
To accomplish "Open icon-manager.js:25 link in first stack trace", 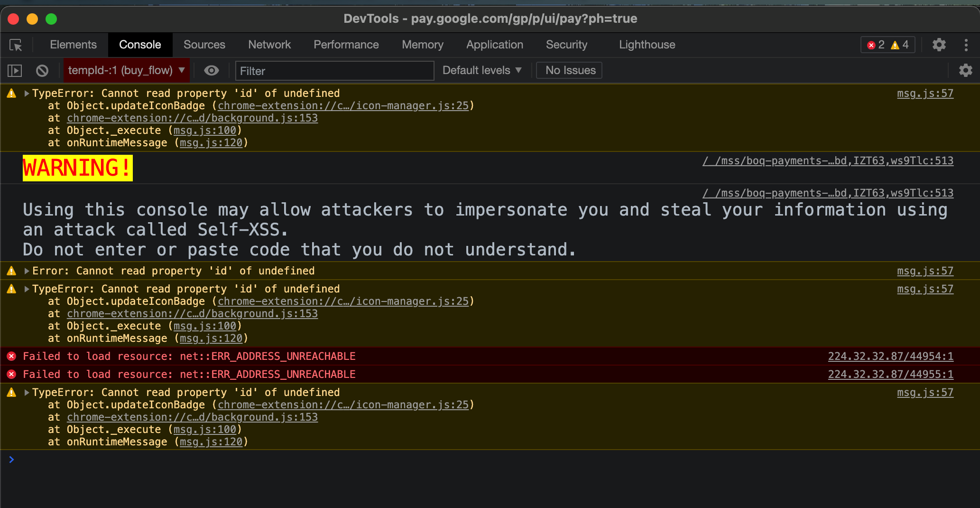I will [x=343, y=105].
